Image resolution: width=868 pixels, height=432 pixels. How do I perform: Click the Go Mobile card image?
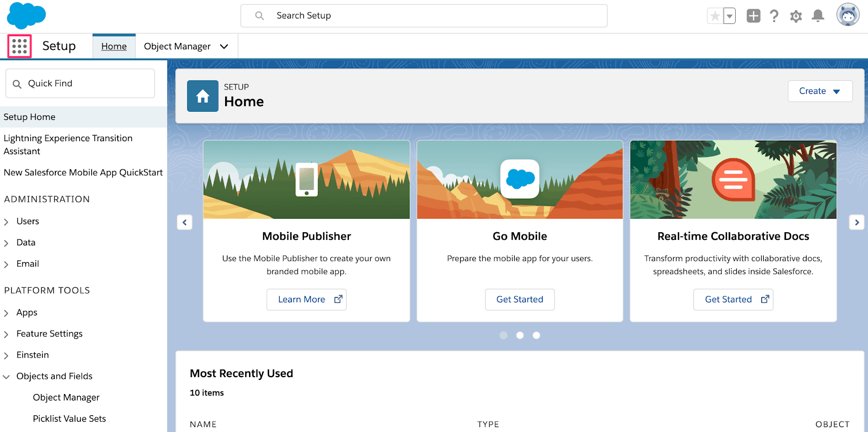520,180
